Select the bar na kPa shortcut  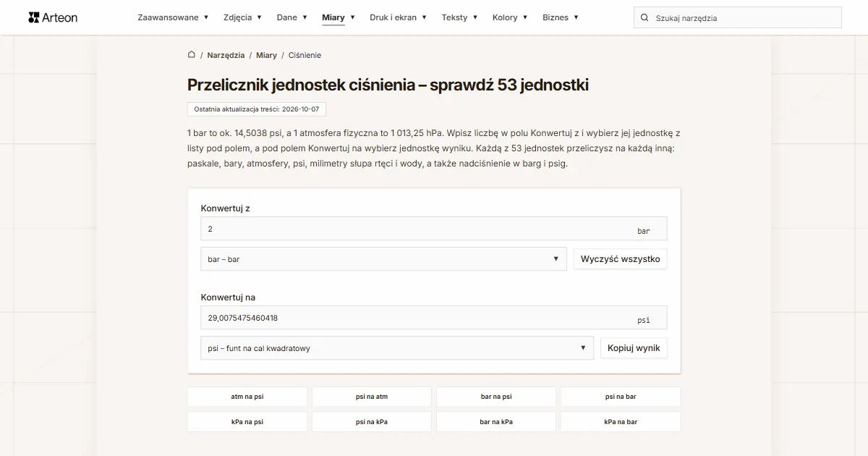(x=496, y=422)
